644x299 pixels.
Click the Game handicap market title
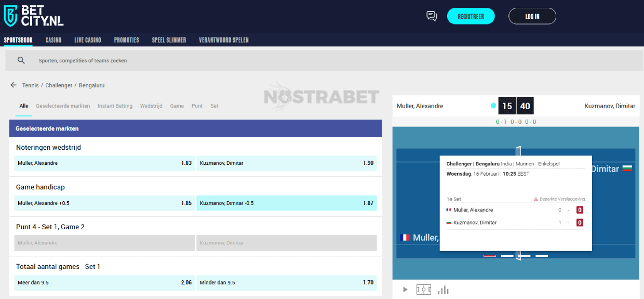point(41,187)
